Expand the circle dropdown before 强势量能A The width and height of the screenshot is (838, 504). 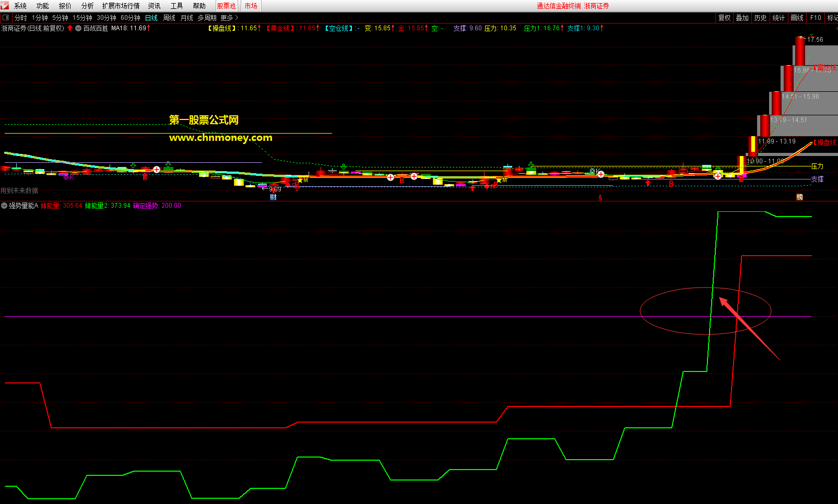click(4, 206)
